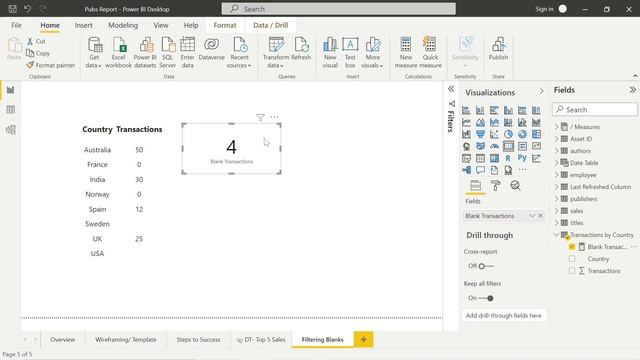Image resolution: width=640 pixels, height=360 pixels.
Task: Open the File menu
Action: click(x=16, y=25)
